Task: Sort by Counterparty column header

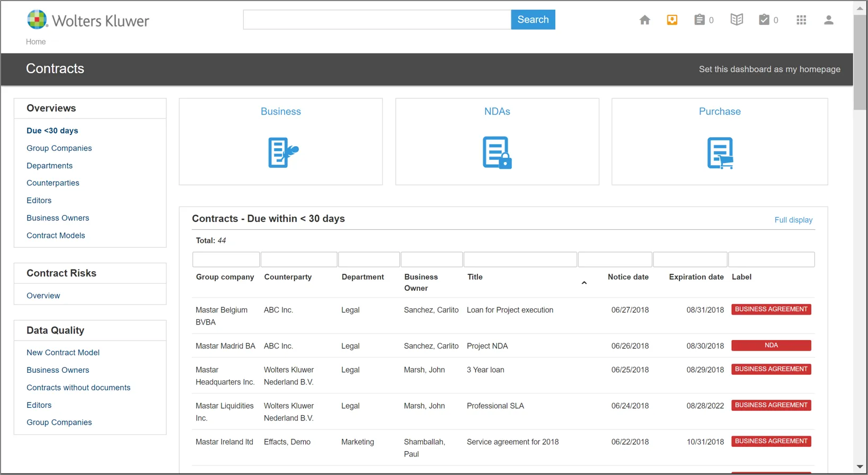Action: click(288, 277)
